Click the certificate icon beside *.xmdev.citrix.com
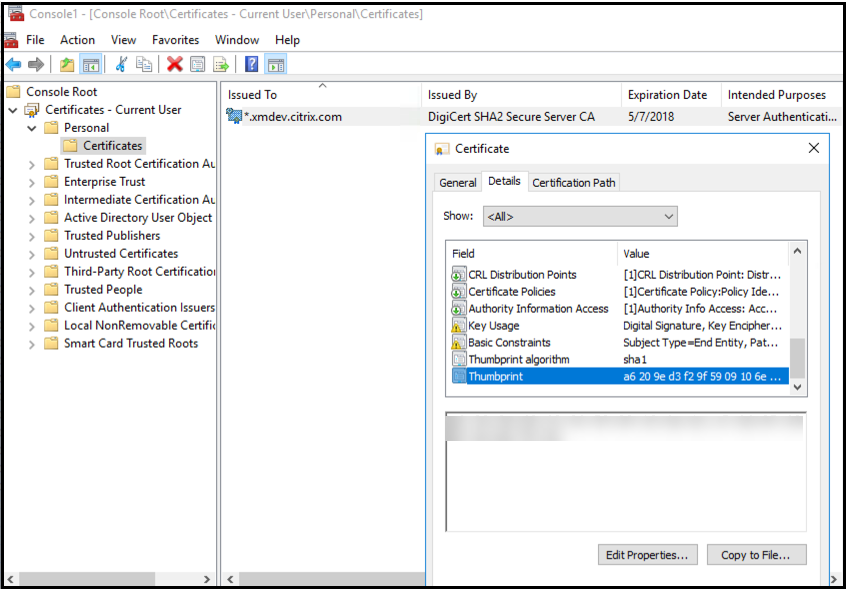 [x=234, y=116]
